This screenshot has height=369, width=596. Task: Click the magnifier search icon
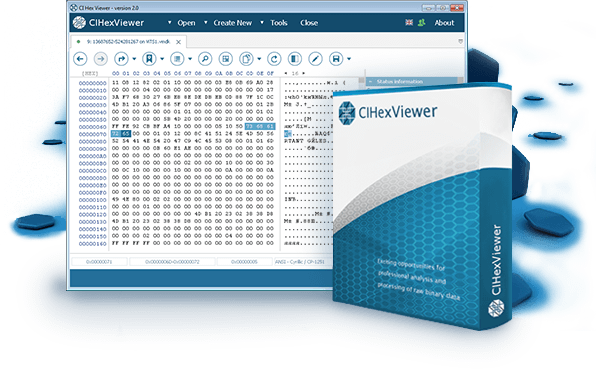[205, 59]
